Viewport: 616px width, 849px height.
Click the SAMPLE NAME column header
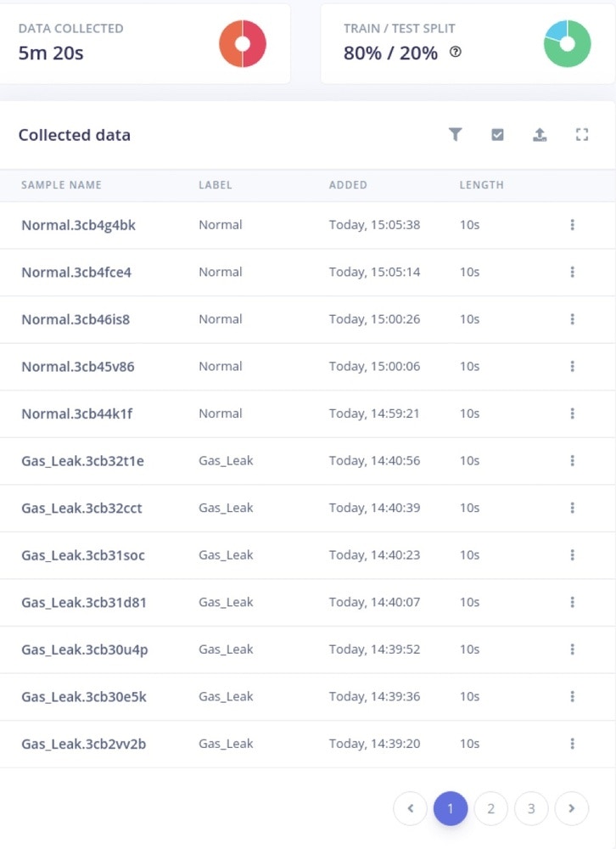pos(61,185)
